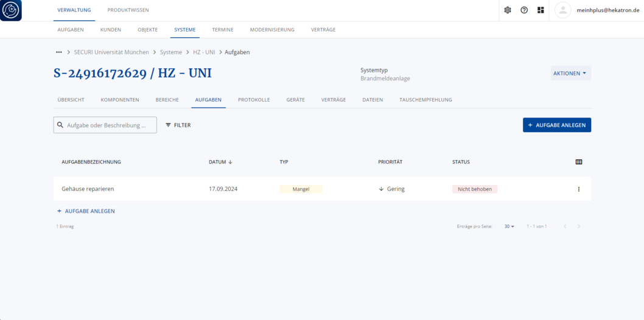Open the Termine navigation item

click(x=223, y=30)
